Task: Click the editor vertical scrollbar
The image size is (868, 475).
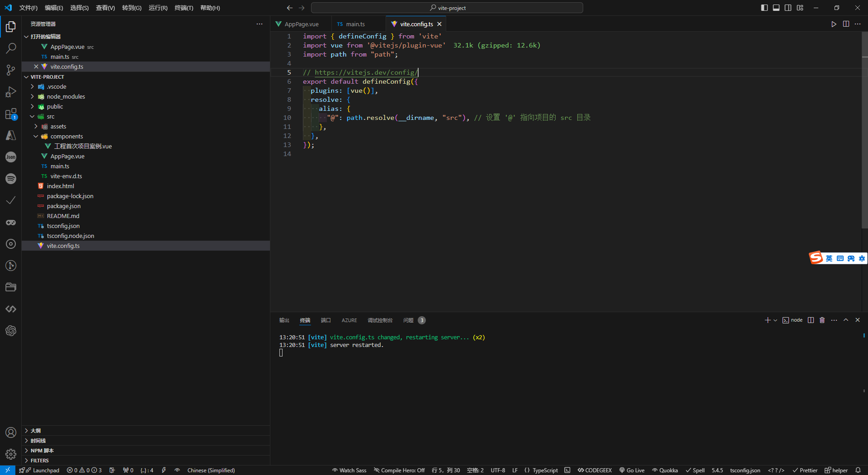Action: [865, 130]
